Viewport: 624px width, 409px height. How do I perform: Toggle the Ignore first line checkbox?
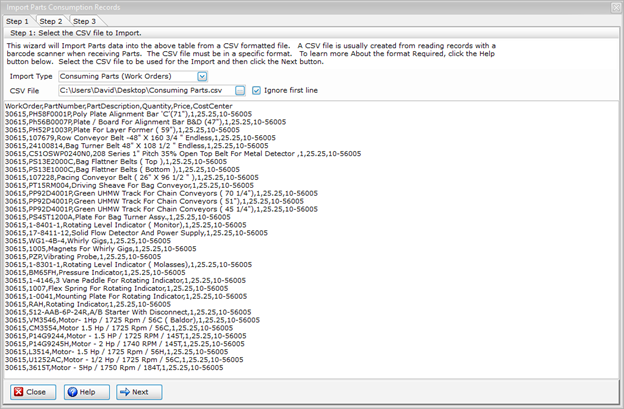[x=256, y=91]
